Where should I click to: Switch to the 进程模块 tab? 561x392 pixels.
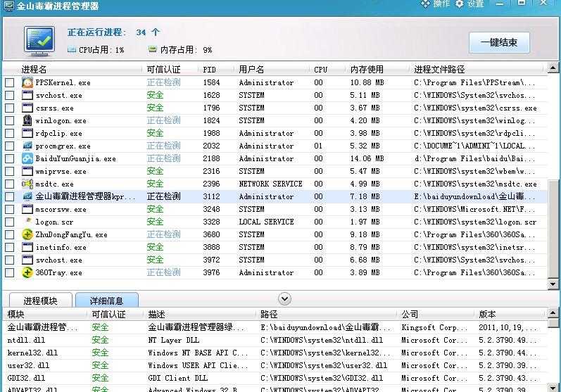pos(40,301)
